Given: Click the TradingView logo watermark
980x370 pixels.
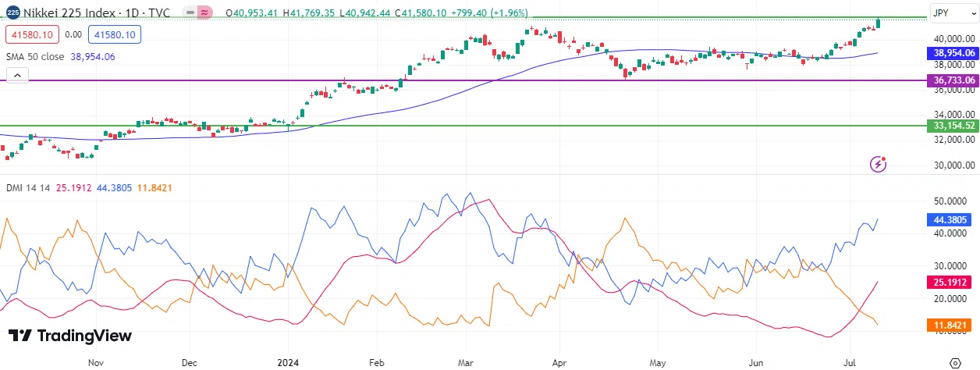Looking at the screenshot, I should (70, 336).
